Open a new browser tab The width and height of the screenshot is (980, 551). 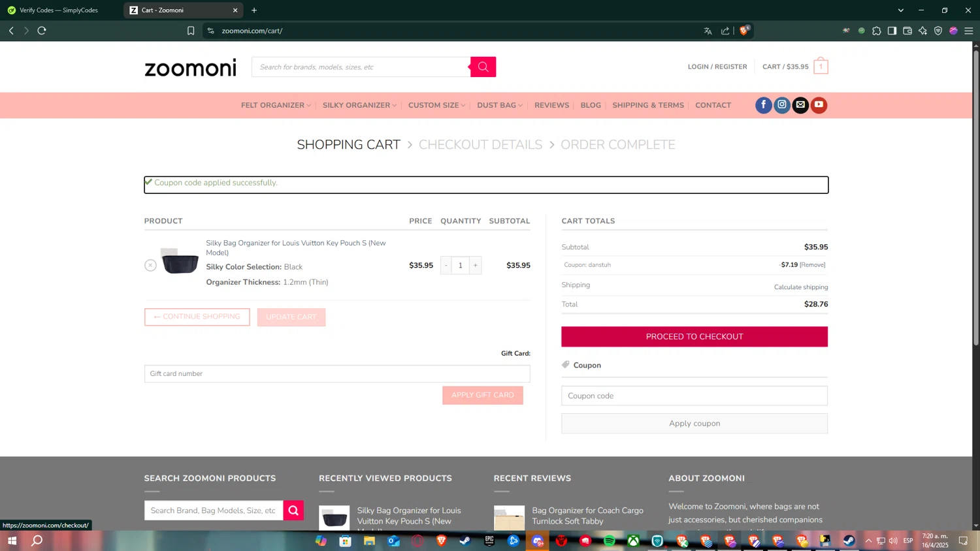click(x=254, y=10)
